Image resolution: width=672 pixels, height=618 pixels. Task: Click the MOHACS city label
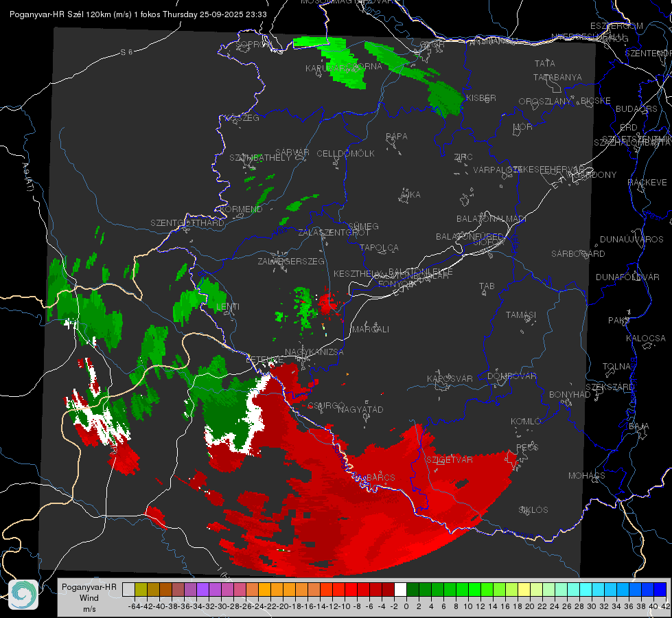click(x=586, y=475)
